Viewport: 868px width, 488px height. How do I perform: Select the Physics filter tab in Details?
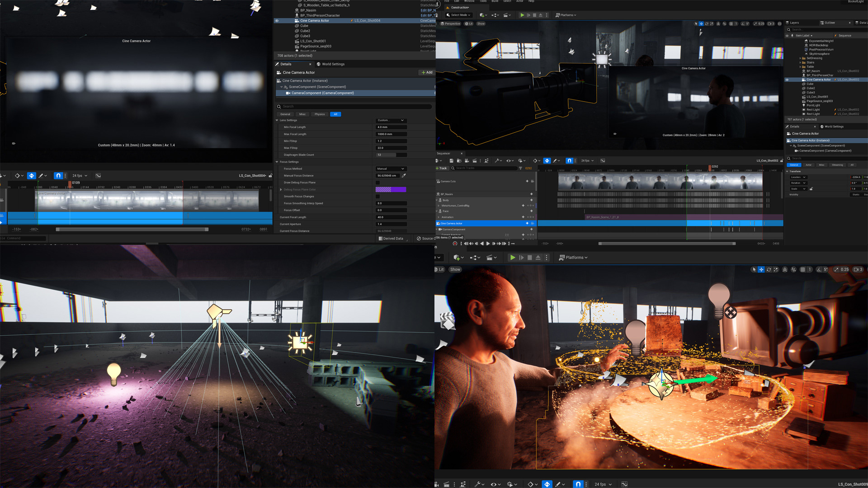click(x=319, y=114)
